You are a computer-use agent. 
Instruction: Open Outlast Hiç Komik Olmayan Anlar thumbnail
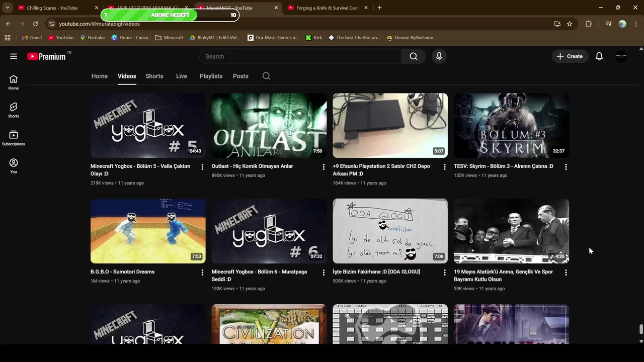[x=269, y=125]
